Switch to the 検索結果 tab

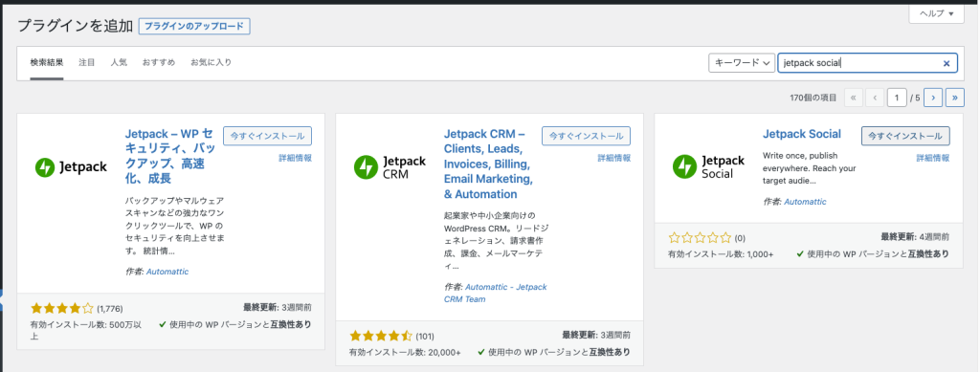coord(46,62)
